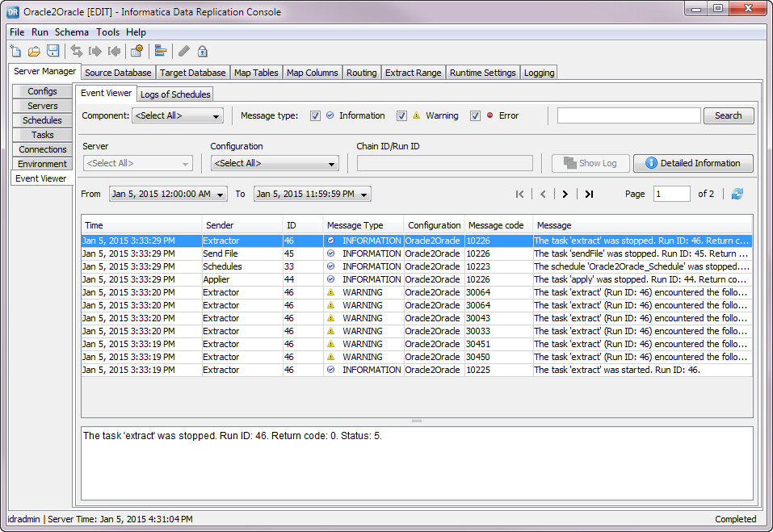Uncheck the Information message type checkbox
Image resolution: width=773 pixels, height=532 pixels.
[x=316, y=115]
